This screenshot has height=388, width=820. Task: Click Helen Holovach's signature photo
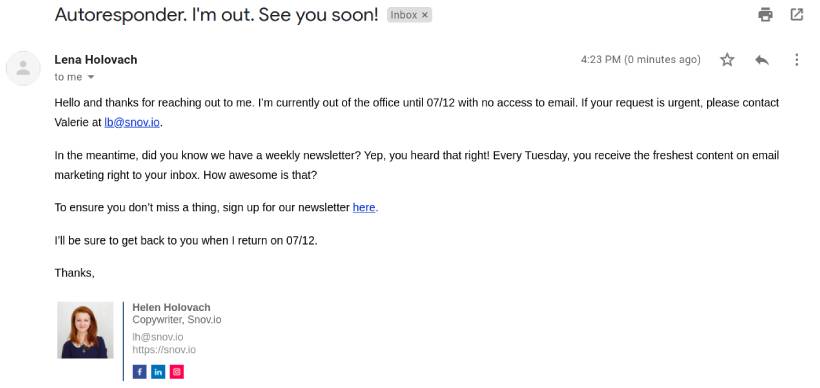click(x=85, y=330)
